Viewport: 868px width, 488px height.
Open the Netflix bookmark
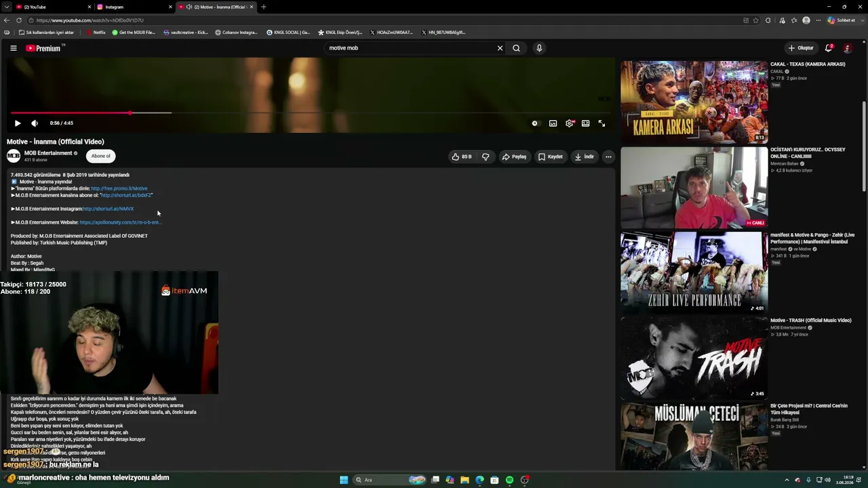click(96, 33)
